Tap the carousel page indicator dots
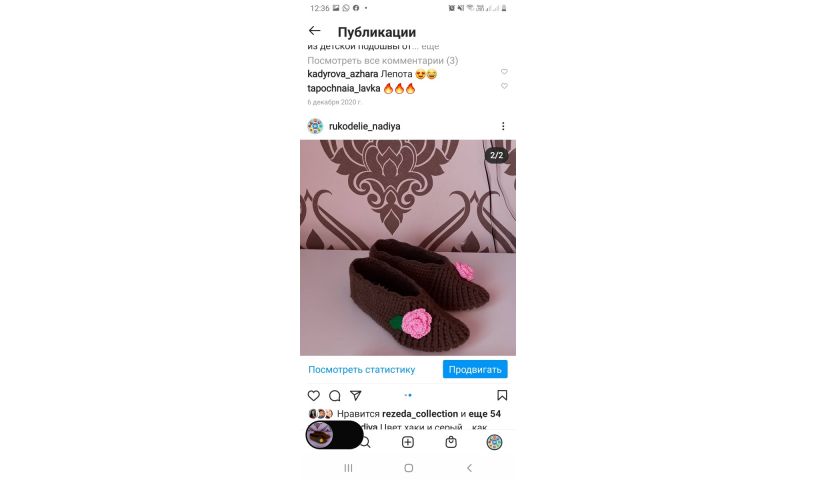This screenshot has height=480, width=816. pos(408,395)
